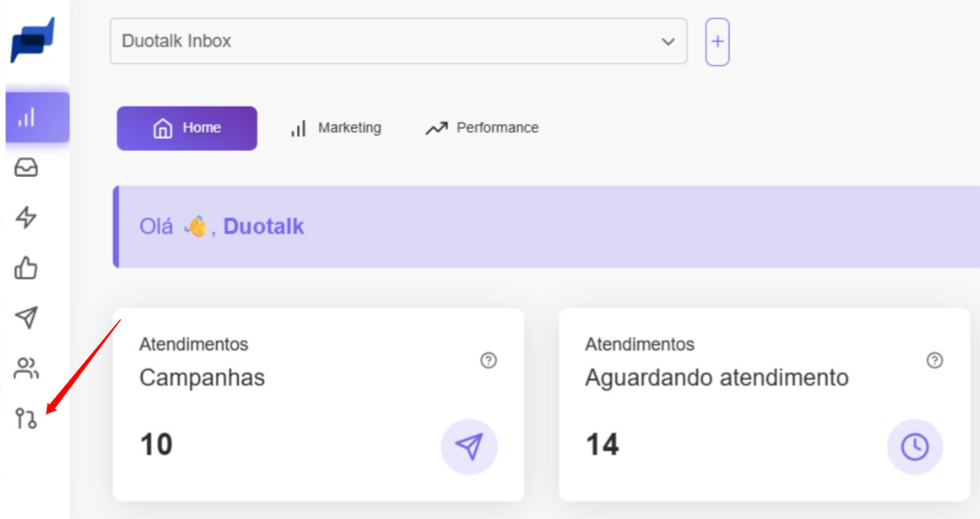Viewport: 980px width, 519px height.
Task: Click help icon on Aguardando atendimento card
Action: 934,360
